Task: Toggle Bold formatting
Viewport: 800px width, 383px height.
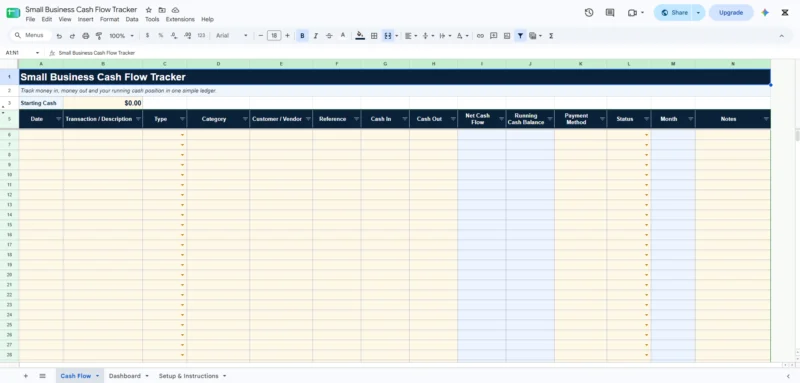Action: click(x=303, y=36)
